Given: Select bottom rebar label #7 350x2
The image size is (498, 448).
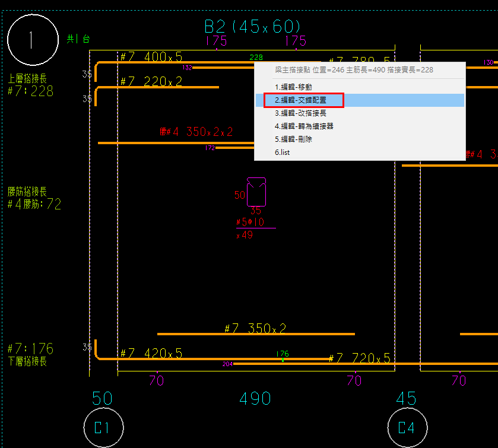Looking at the screenshot, I should point(255,328).
